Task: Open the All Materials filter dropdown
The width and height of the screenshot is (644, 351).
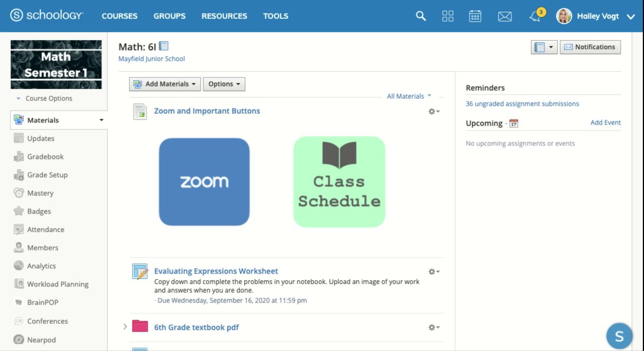Action: point(409,96)
